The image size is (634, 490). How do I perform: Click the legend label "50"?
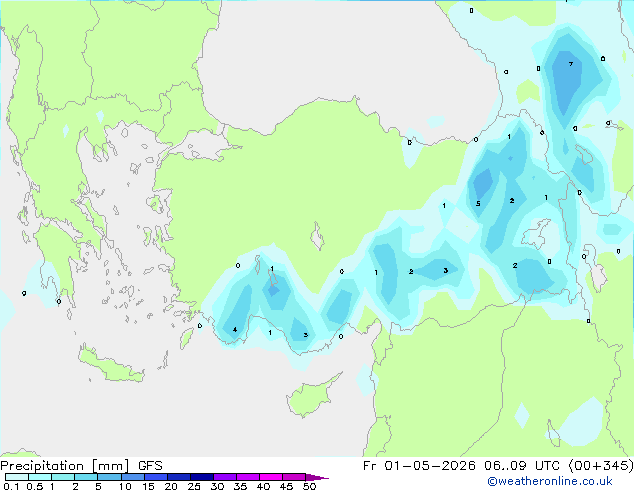[309, 486]
